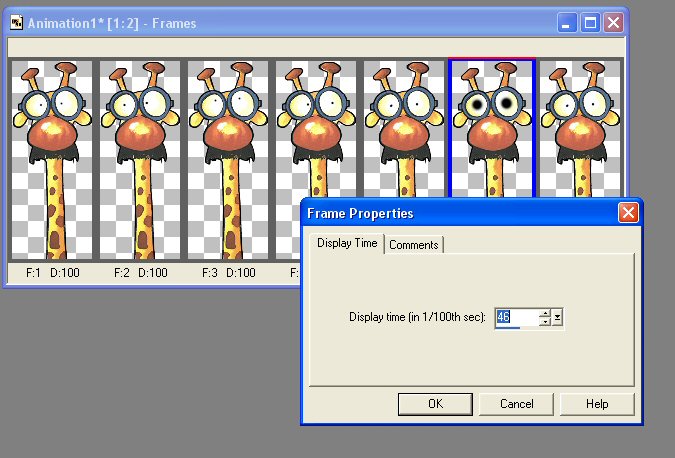The height and width of the screenshot is (458, 675).
Task: Select the fifth giraffe frame thumbnail
Action: pyautogui.click(x=404, y=129)
